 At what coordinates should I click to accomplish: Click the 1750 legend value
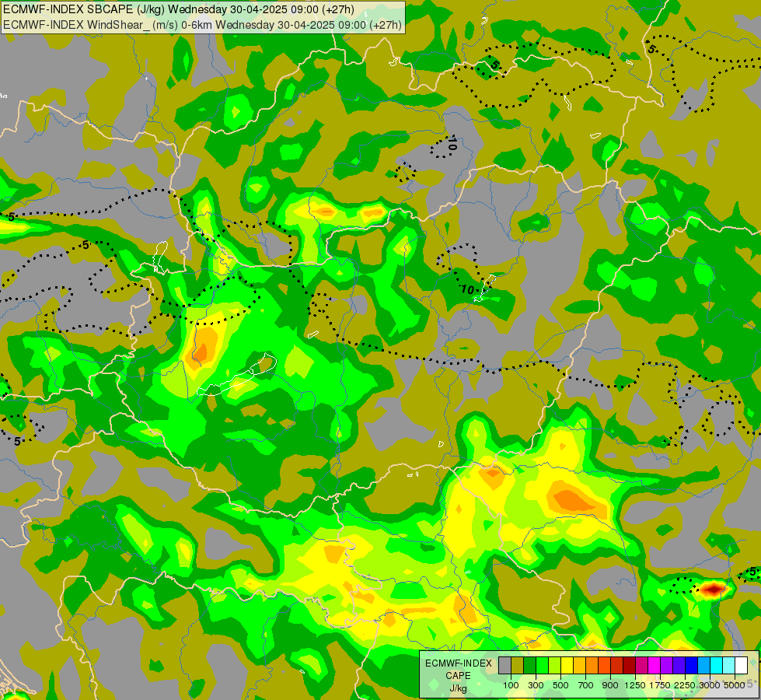point(660,685)
